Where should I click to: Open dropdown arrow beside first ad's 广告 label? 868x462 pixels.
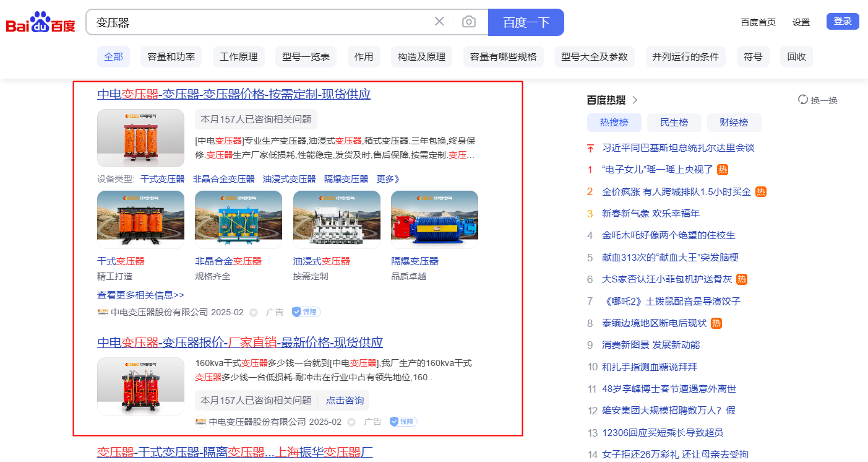tap(253, 313)
